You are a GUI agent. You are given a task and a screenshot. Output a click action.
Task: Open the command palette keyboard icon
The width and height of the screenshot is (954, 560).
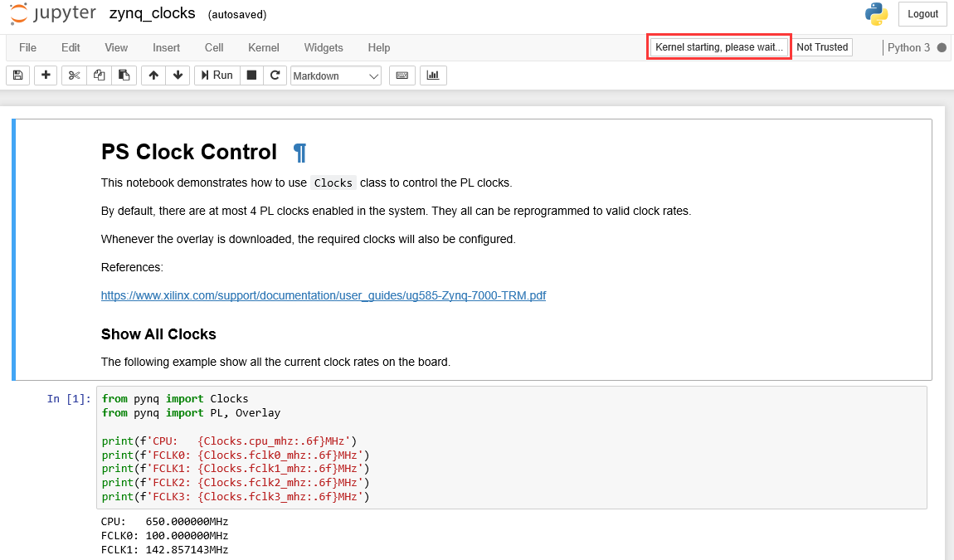coord(402,75)
